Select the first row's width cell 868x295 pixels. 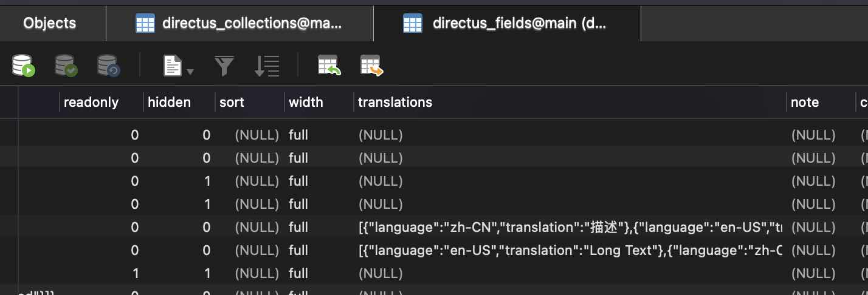tap(298, 135)
